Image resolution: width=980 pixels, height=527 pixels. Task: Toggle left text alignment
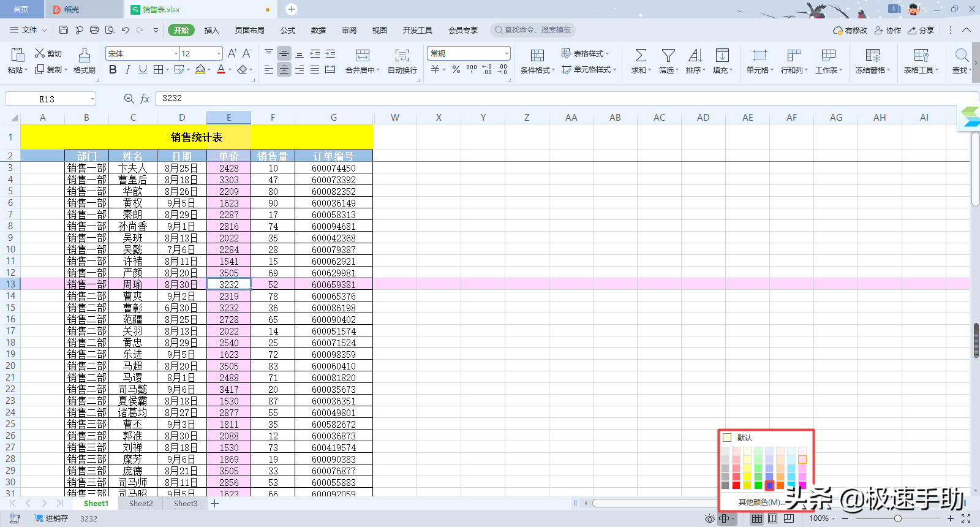coord(269,70)
